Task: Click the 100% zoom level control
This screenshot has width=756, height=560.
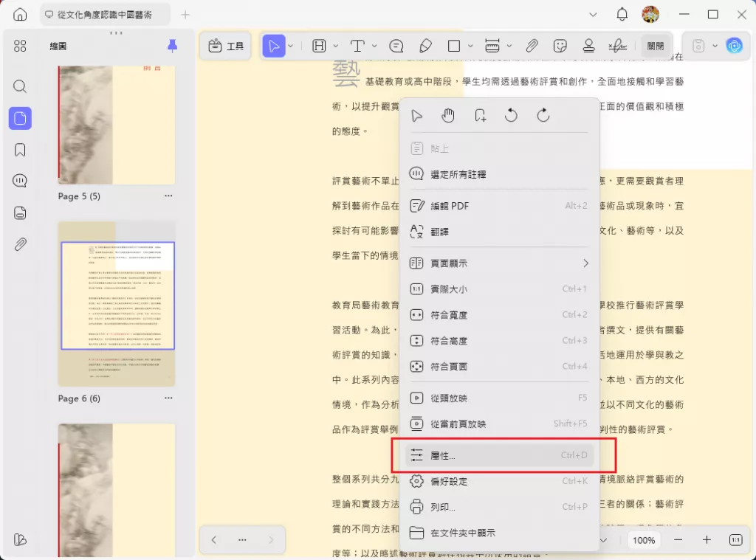Action: [643, 540]
